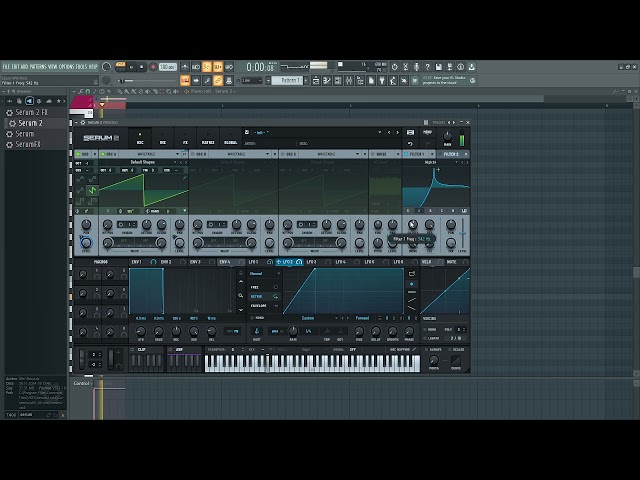Viewport: 640px width, 480px height.
Task: Click the envelope ATK knob
Action: point(140,331)
